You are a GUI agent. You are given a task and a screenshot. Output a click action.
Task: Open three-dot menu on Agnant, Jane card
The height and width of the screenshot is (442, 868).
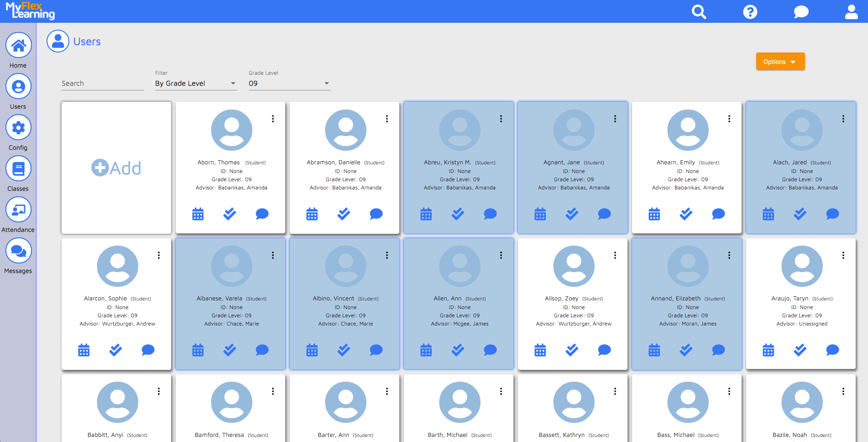tap(615, 119)
